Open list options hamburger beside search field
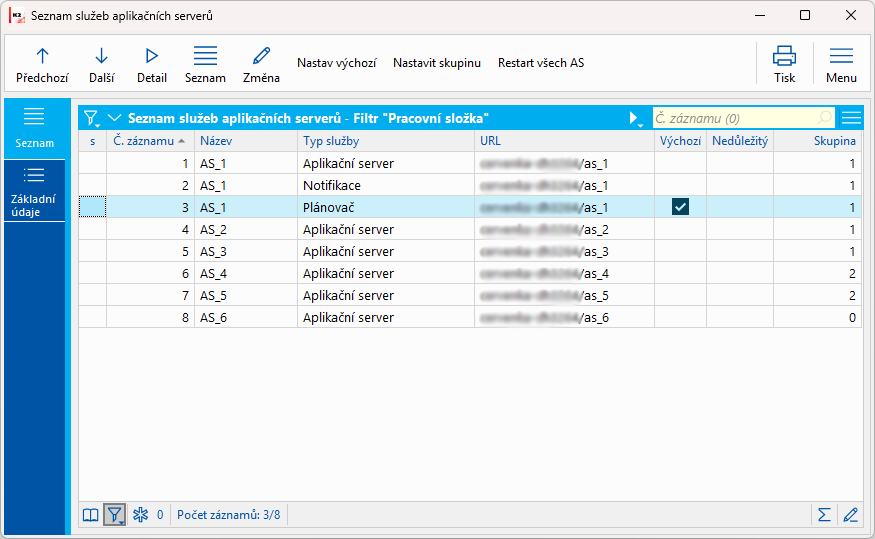Image resolution: width=875 pixels, height=539 pixels. coord(851,118)
